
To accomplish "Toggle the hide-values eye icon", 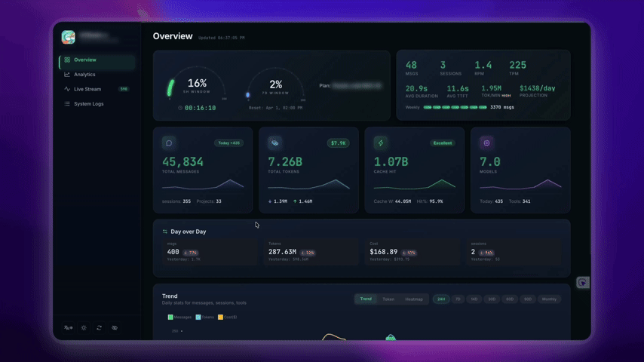I will click(115, 328).
